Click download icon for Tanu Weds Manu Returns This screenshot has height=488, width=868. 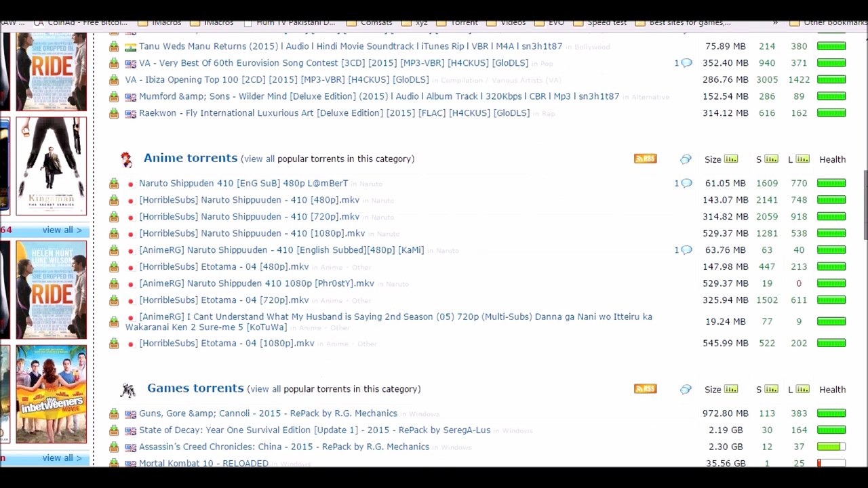point(114,47)
